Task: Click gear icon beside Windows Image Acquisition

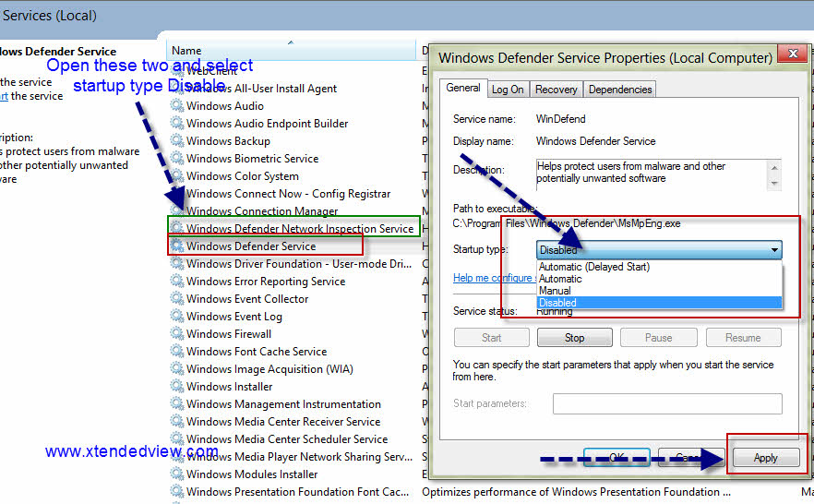Action: 177,369
